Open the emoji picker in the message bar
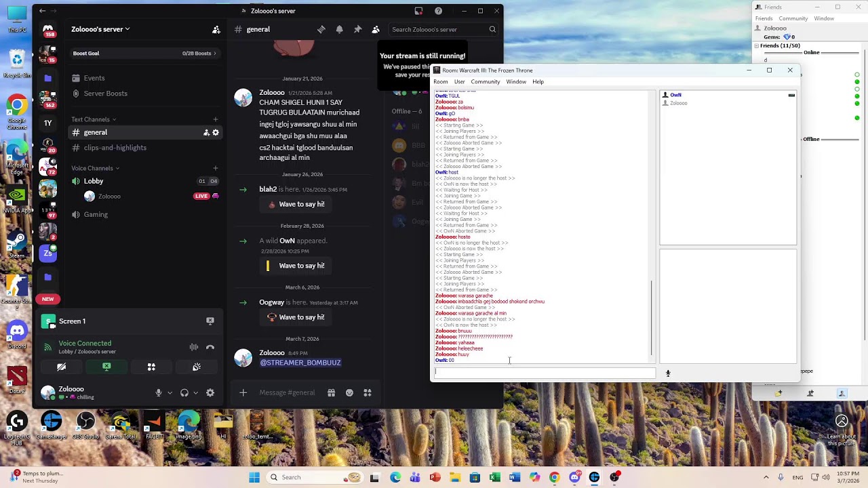Screen dimensions: 868x488 pyautogui.click(x=349, y=392)
